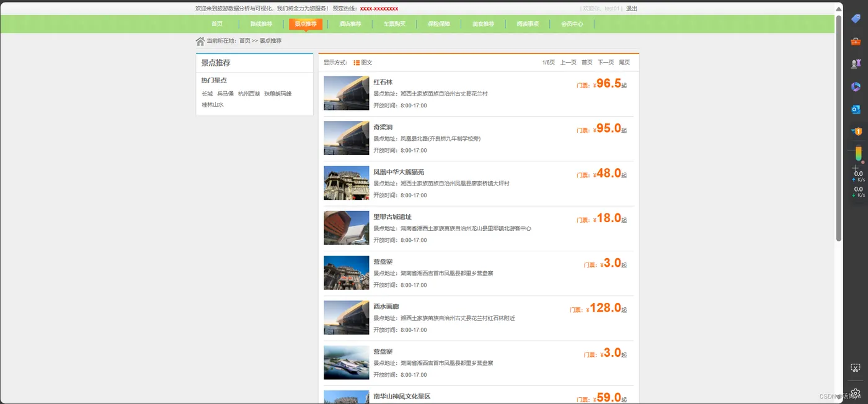
Task: Click the plus icon in Edge sidebar
Action: click(x=856, y=168)
